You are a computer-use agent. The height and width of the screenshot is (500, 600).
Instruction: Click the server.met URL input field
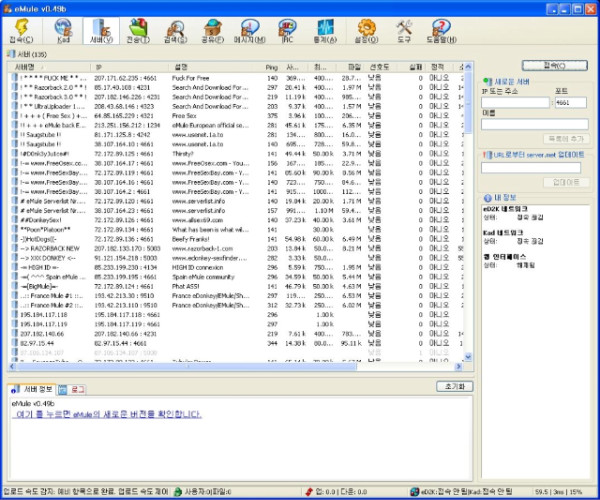[531, 168]
